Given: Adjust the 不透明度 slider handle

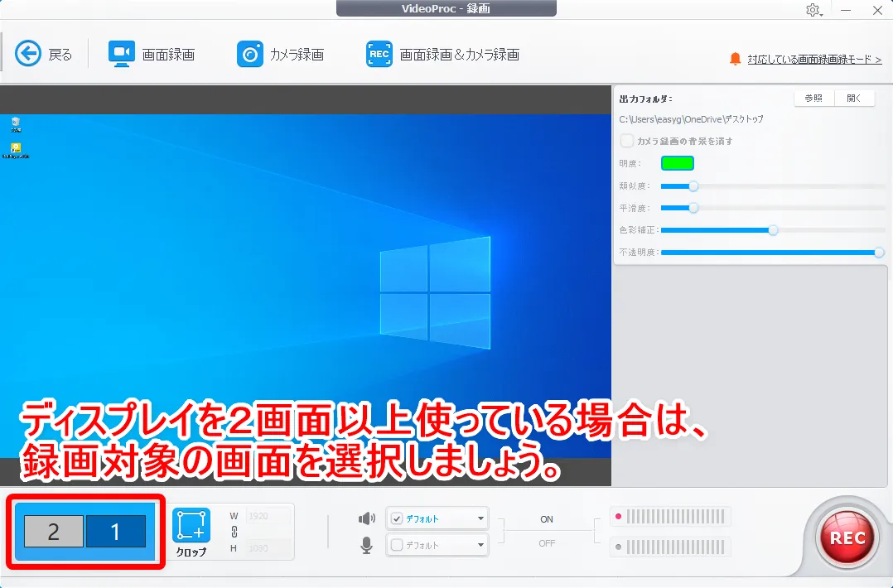Looking at the screenshot, I should pos(880,252).
